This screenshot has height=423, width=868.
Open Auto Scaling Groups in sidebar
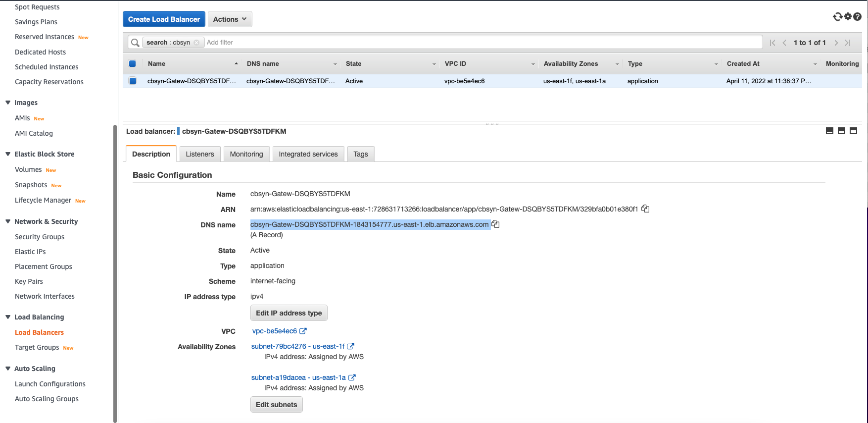[x=47, y=399]
